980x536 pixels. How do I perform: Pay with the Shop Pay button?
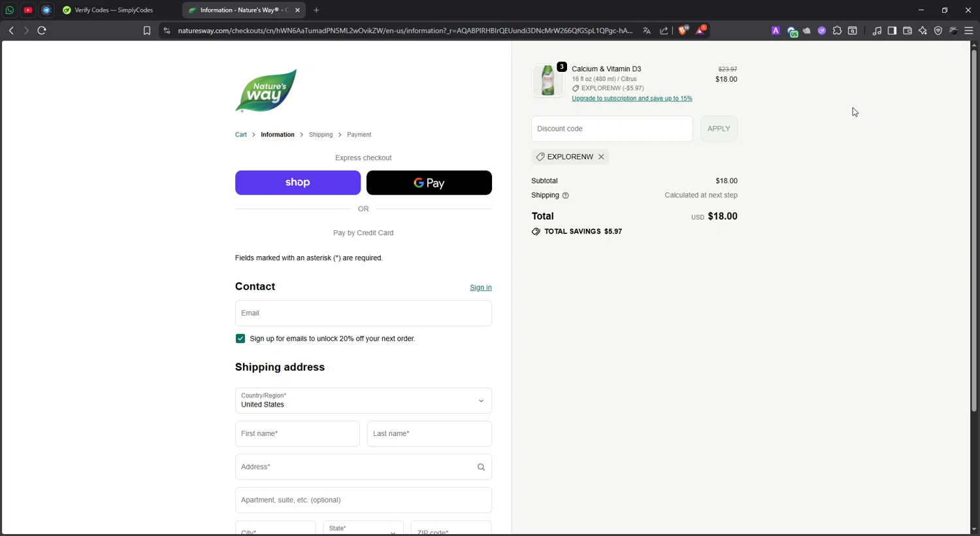(x=298, y=183)
